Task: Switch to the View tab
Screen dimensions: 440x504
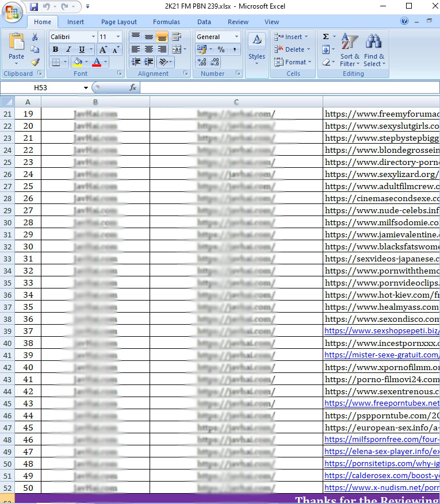Action: click(x=271, y=22)
